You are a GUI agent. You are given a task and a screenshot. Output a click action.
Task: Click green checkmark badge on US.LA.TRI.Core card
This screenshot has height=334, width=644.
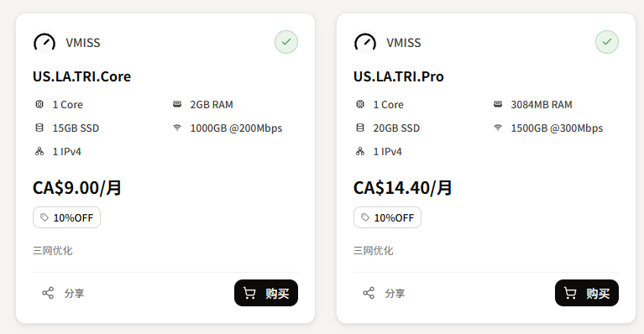click(286, 42)
